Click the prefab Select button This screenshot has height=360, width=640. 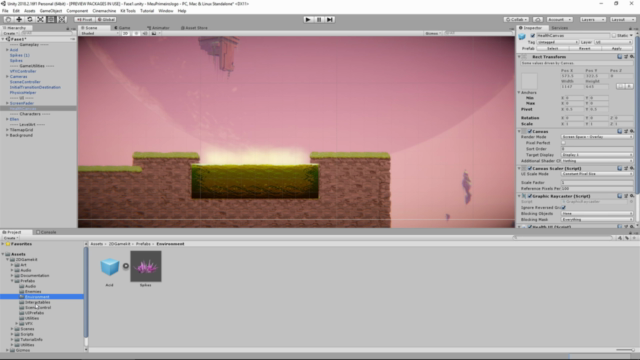pyautogui.click(x=553, y=48)
